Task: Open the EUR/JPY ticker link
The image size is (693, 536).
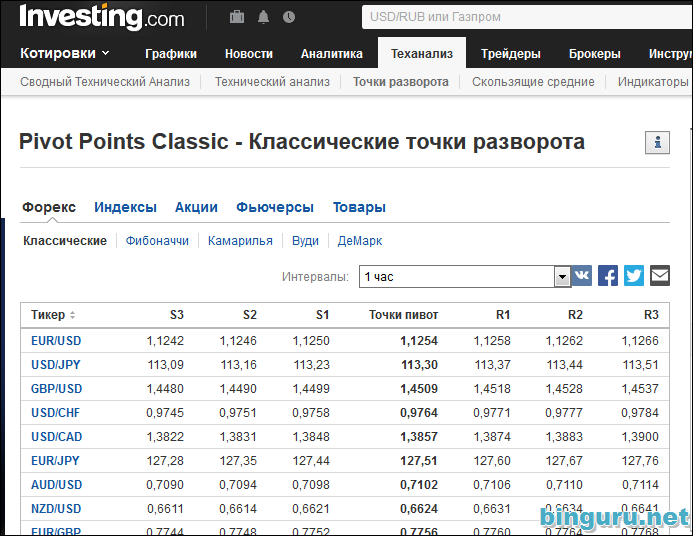Action: click(55, 460)
